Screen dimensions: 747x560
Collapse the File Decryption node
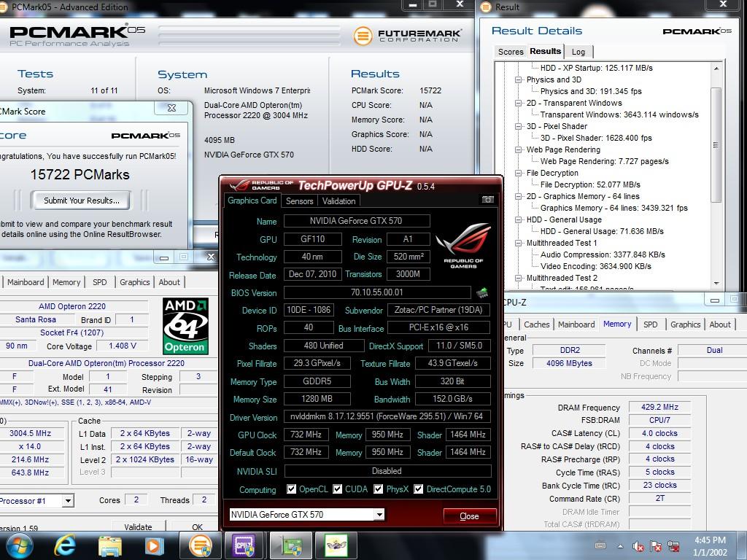point(519,173)
